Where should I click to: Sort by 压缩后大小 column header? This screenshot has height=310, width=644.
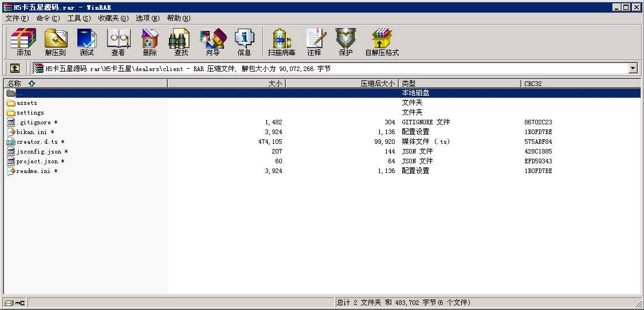(341, 83)
